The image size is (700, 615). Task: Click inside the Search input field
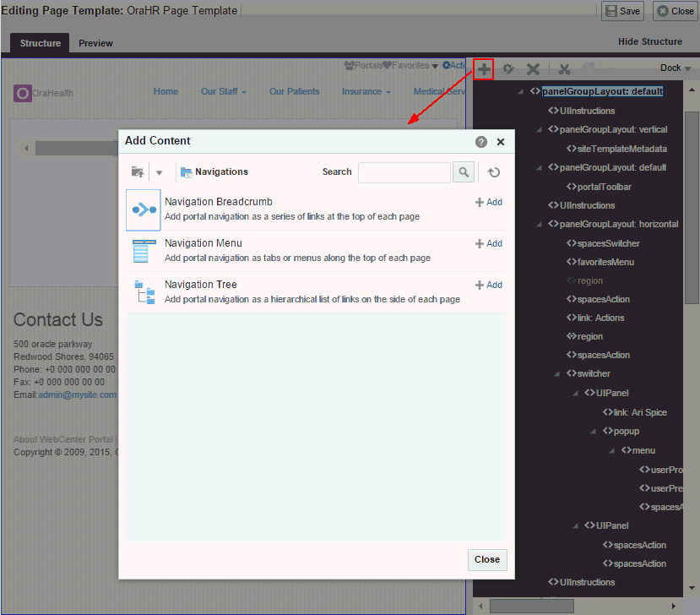click(x=404, y=172)
